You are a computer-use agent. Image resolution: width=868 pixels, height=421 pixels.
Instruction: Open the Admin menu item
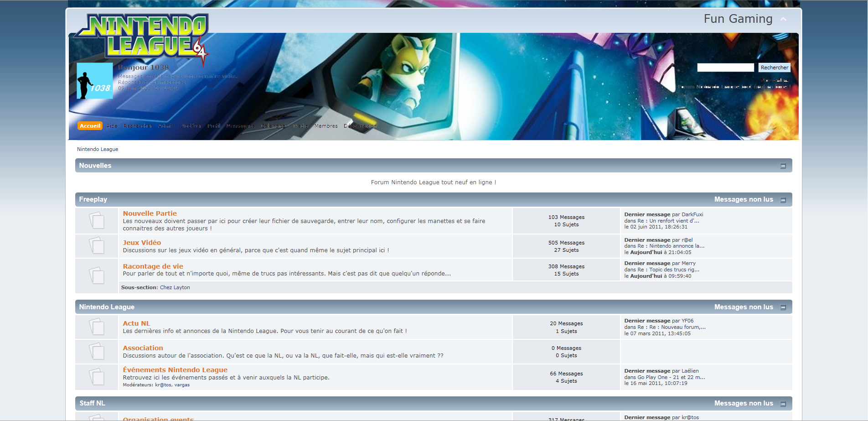point(166,126)
